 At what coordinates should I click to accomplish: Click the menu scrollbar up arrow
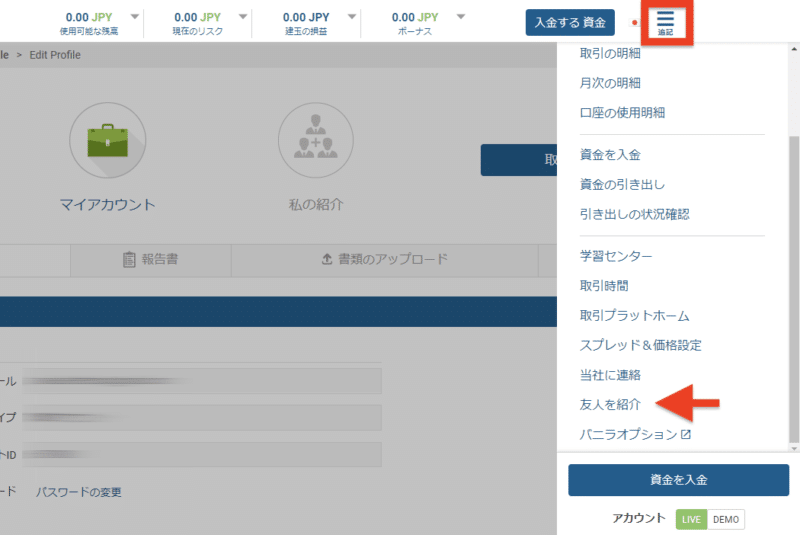[x=794, y=49]
